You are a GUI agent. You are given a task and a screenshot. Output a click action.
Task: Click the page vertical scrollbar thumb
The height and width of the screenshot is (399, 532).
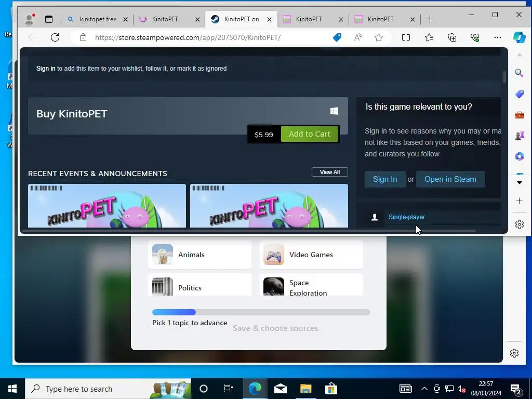[504, 77]
